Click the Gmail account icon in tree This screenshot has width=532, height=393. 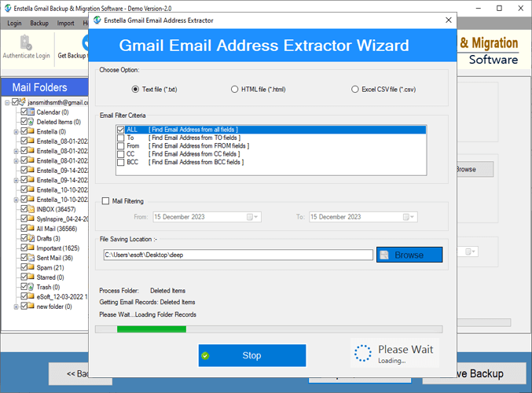(x=23, y=102)
